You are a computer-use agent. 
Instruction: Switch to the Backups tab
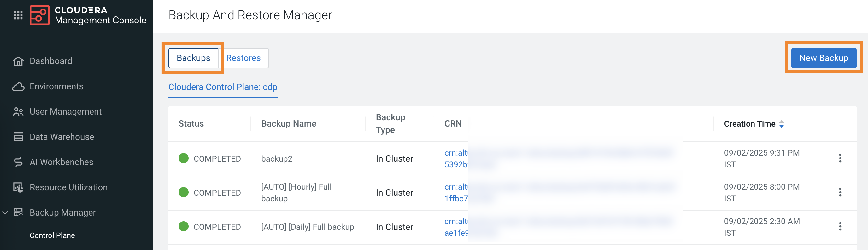(x=193, y=58)
